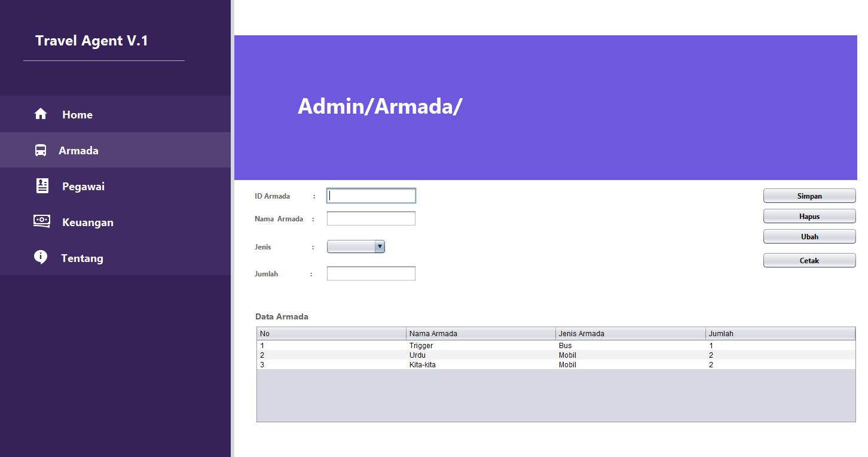868x457 pixels.
Task: Click the Simpan button
Action: (x=809, y=196)
